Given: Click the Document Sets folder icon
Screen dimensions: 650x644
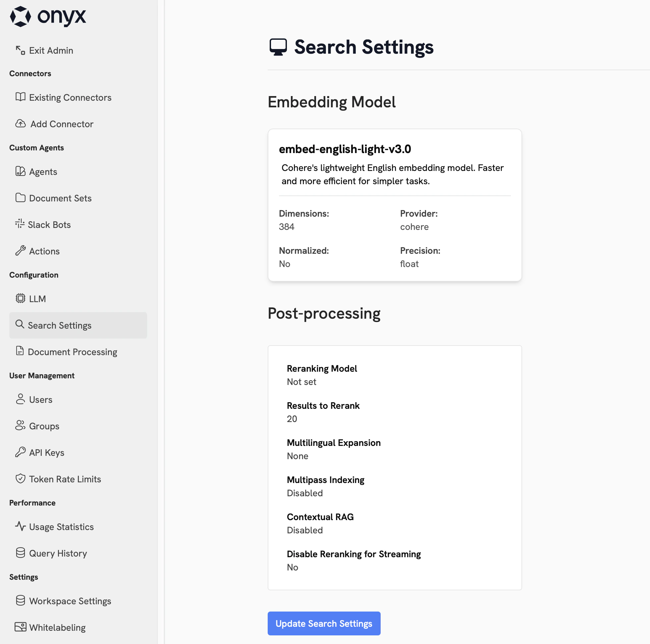Looking at the screenshot, I should click(x=20, y=198).
